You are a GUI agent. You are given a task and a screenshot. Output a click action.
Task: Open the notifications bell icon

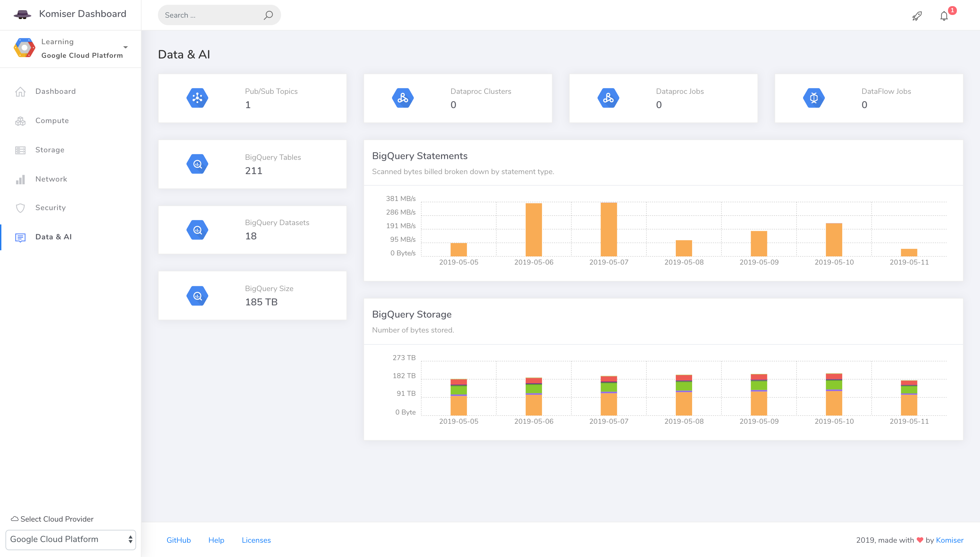pos(944,16)
